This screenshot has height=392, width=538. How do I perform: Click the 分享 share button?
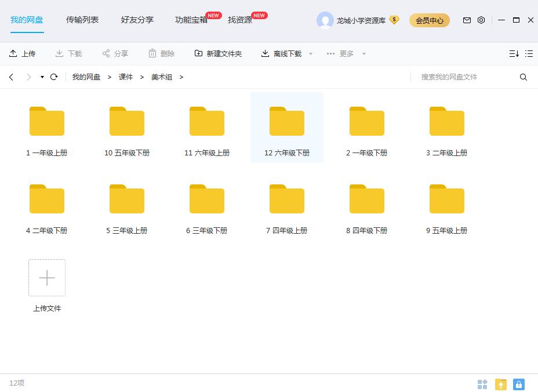[x=115, y=53]
